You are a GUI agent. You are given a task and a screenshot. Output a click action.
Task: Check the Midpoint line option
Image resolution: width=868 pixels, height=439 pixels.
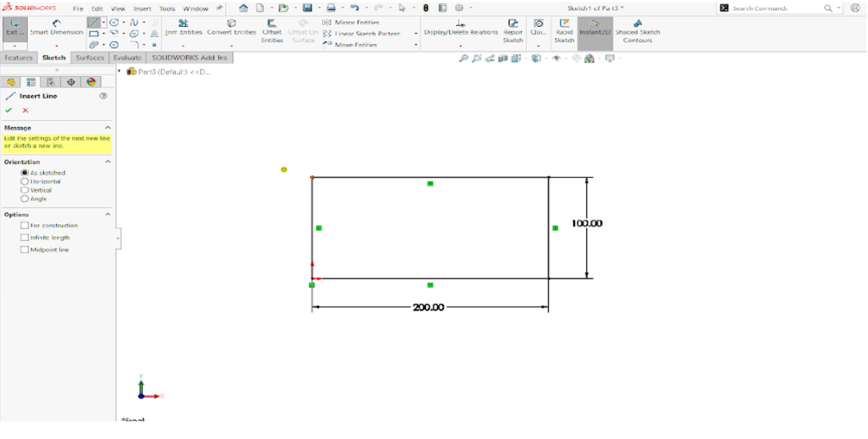pos(25,249)
